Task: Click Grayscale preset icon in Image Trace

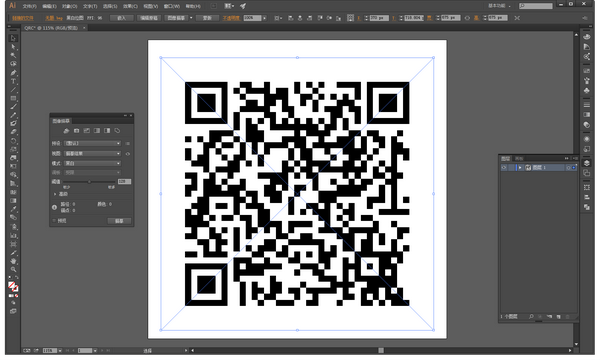Action: coord(97,131)
